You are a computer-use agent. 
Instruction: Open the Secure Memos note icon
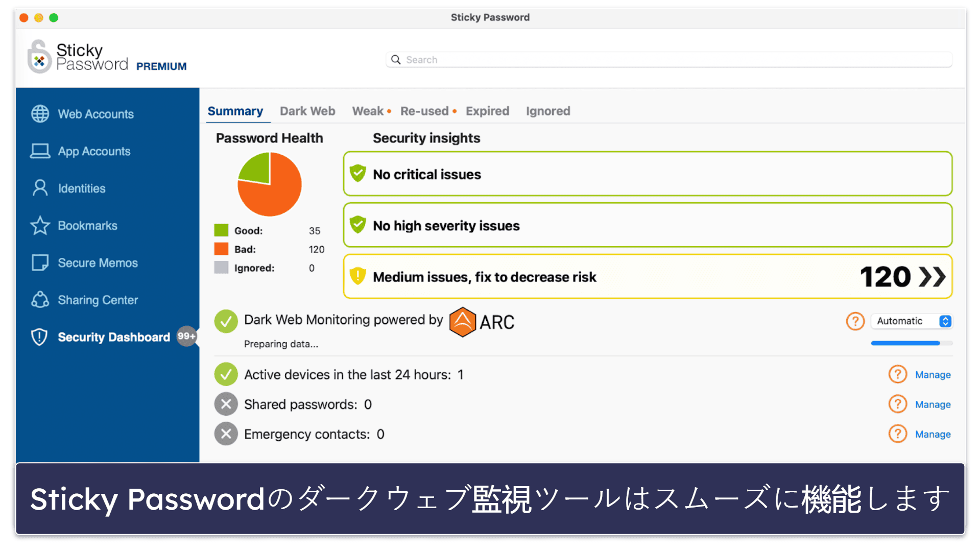point(40,262)
